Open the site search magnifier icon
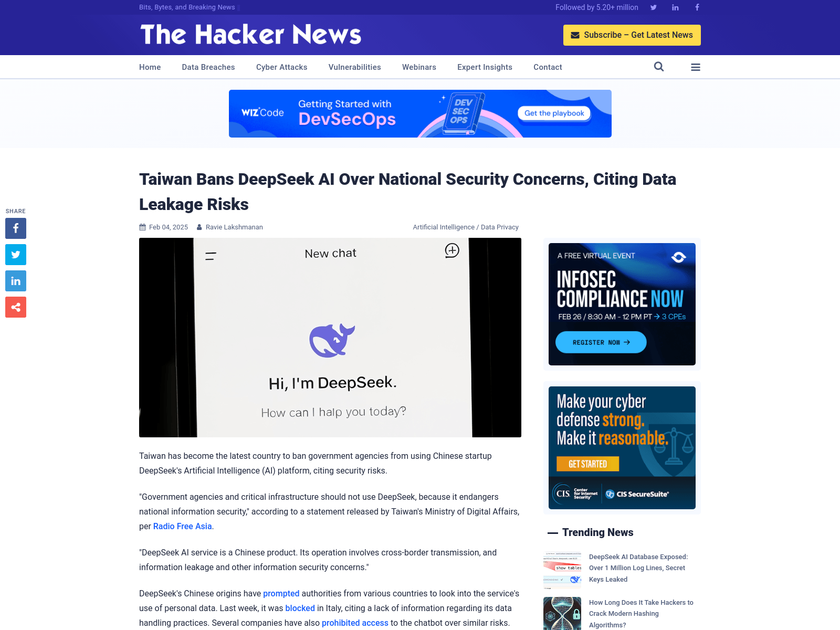 click(x=659, y=67)
